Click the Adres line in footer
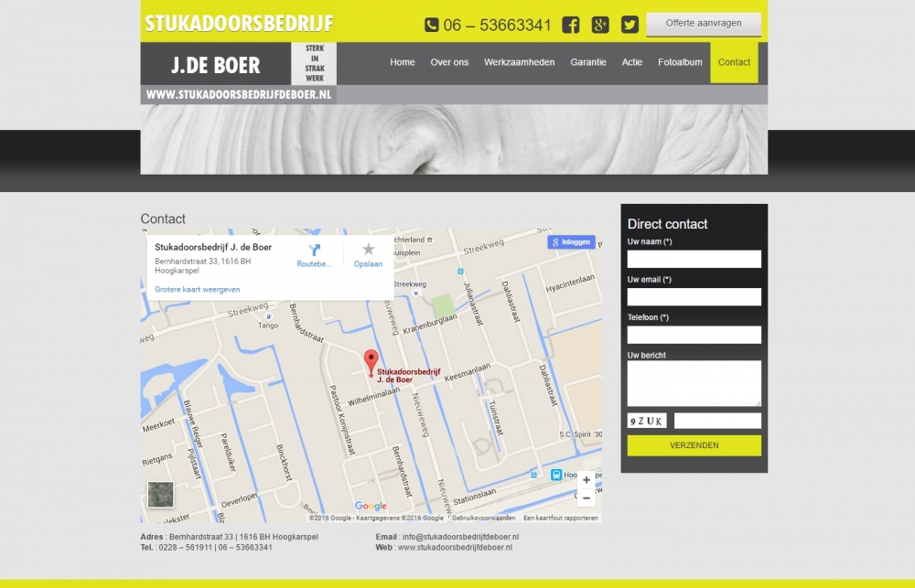The image size is (915, 588). [230, 538]
